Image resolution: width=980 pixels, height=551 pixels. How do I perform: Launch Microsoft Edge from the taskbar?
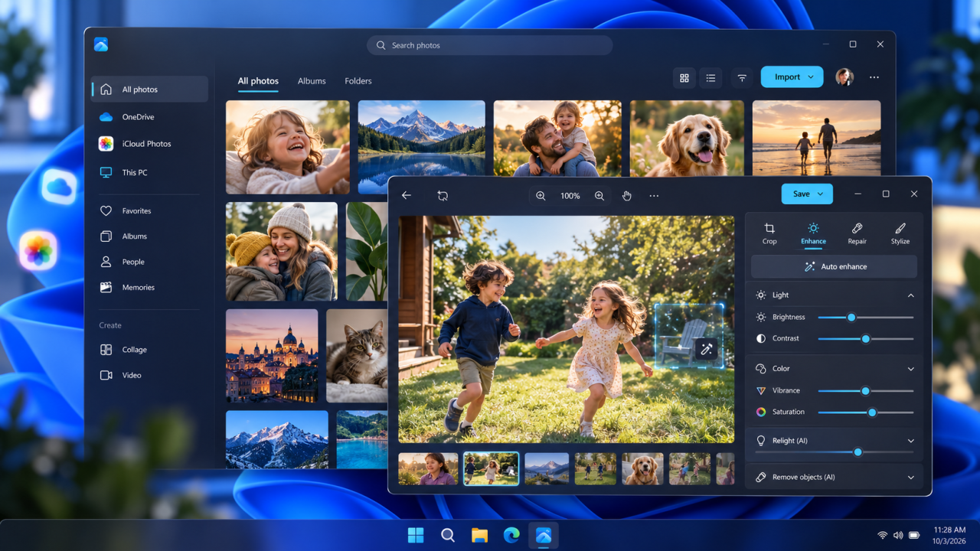click(x=511, y=536)
